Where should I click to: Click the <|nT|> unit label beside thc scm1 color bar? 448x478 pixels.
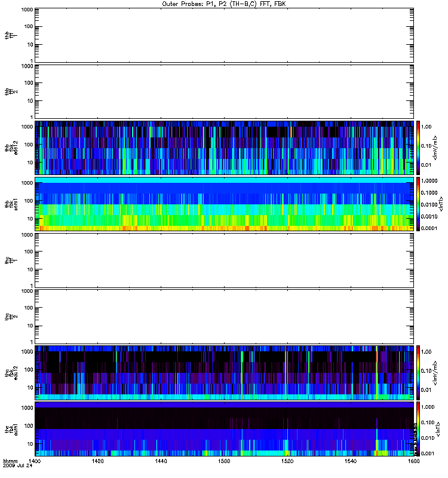point(438,429)
